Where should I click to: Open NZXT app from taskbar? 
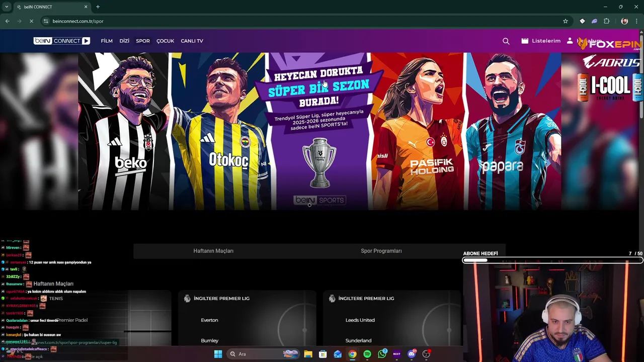coord(397,354)
